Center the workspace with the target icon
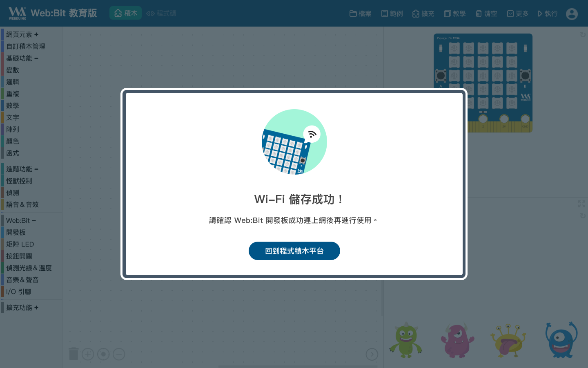588x368 pixels. click(103, 354)
